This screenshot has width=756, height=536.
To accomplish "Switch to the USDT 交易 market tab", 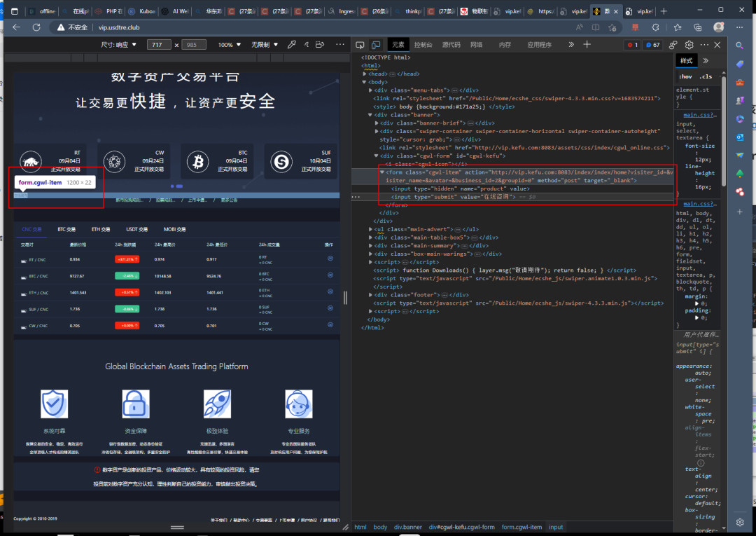I will (137, 230).
